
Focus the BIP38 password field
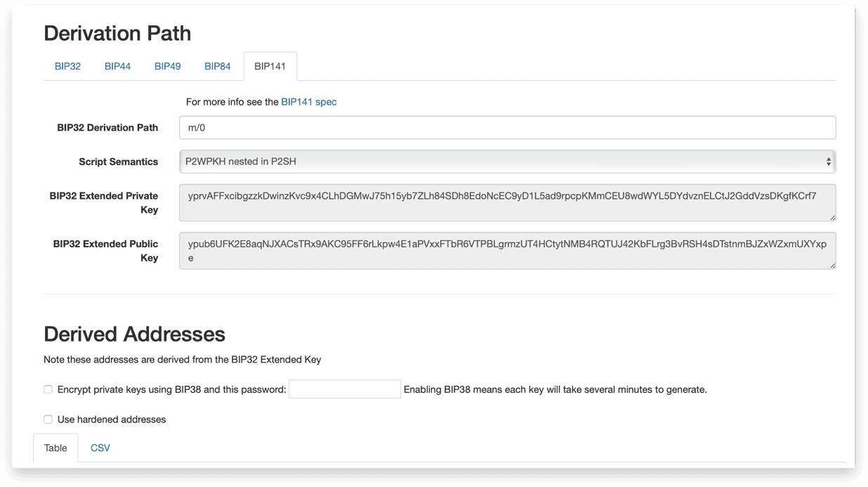345,389
